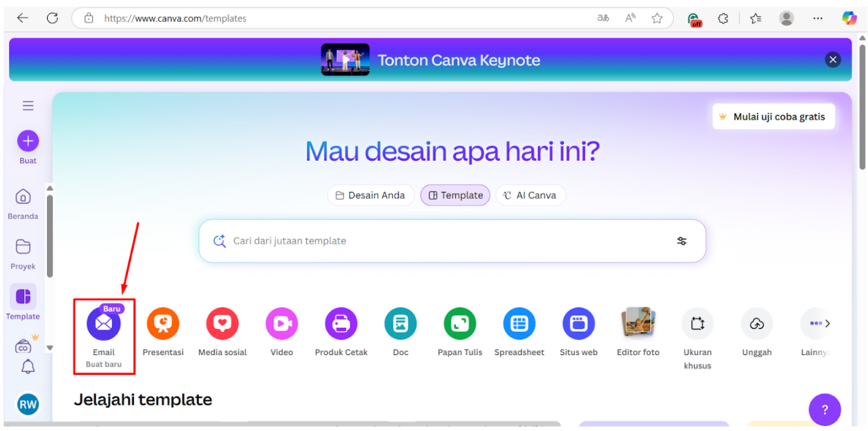Open the browser's three-dot settings menu
868x431 pixels.
(818, 18)
